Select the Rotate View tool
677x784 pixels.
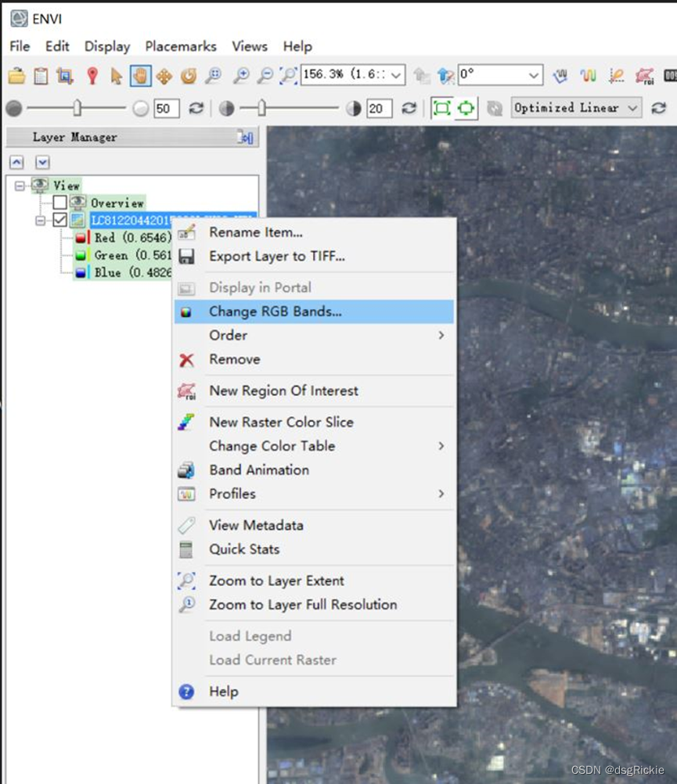(x=189, y=76)
